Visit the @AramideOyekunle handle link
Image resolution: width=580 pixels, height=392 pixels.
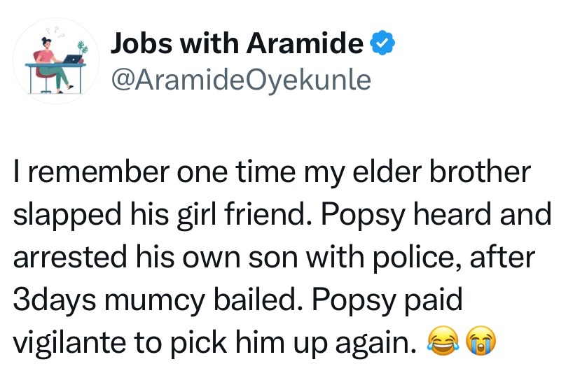pyautogui.click(x=240, y=79)
